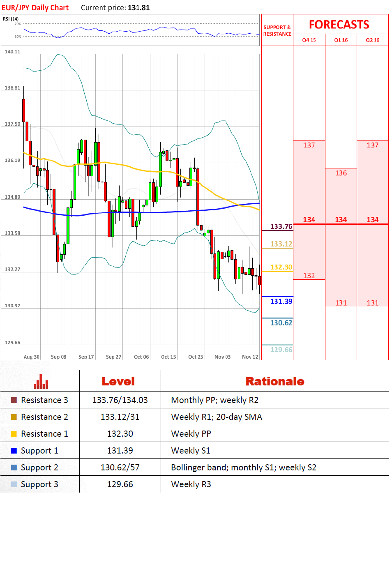The image size is (392, 562).
Task: Click the Oct 25 date axis label
Action: pyautogui.click(x=196, y=357)
